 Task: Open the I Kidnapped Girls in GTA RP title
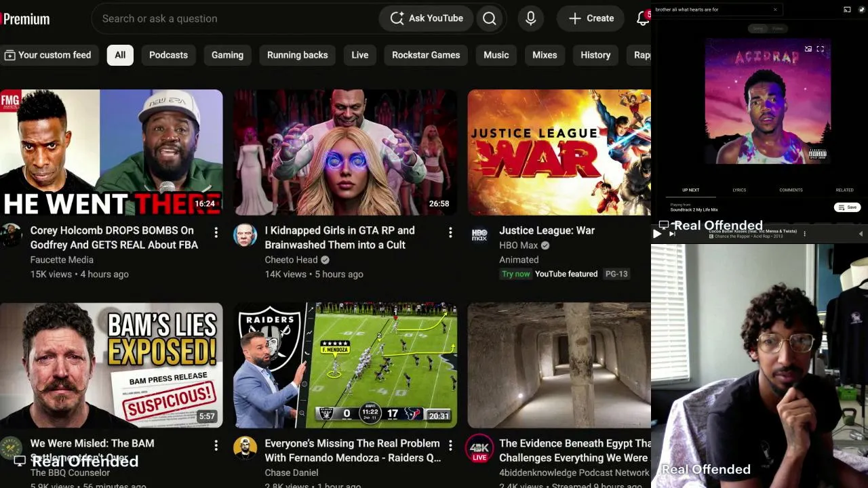340,237
